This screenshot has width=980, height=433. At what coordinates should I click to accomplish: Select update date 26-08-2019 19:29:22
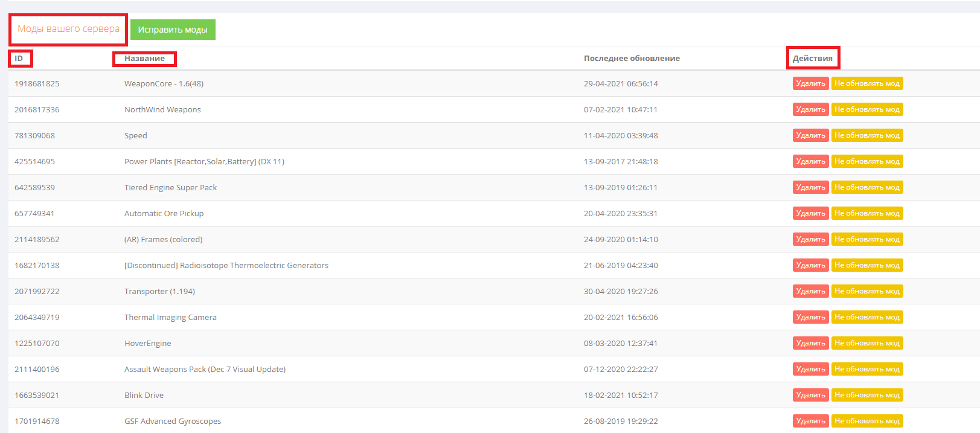pyautogui.click(x=621, y=422)
